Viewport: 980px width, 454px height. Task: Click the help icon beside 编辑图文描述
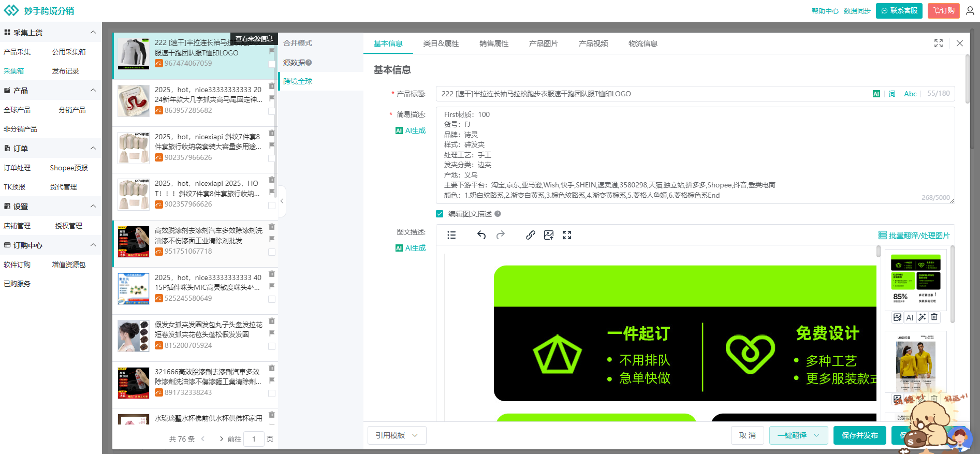498,214
